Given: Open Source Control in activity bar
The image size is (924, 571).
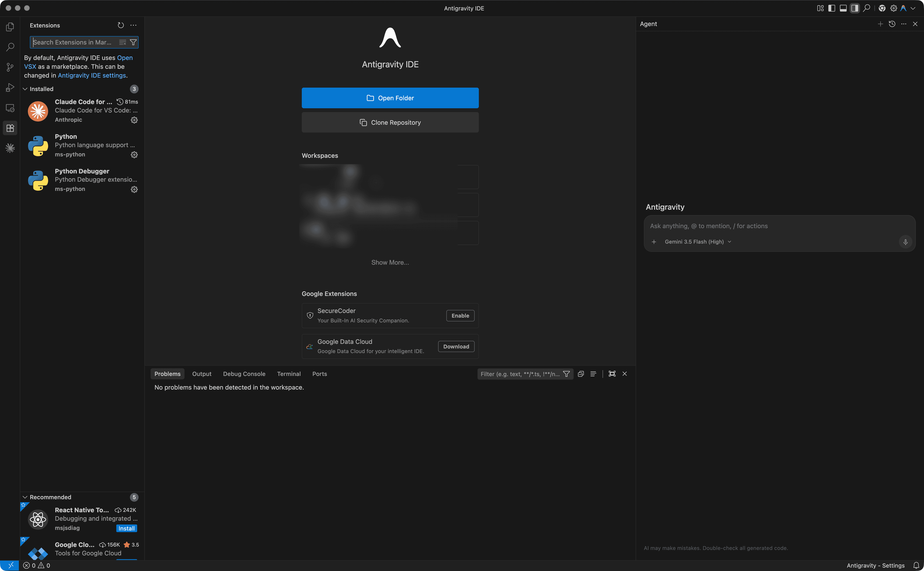Looking at the screenshot, I should coord(10,67).
